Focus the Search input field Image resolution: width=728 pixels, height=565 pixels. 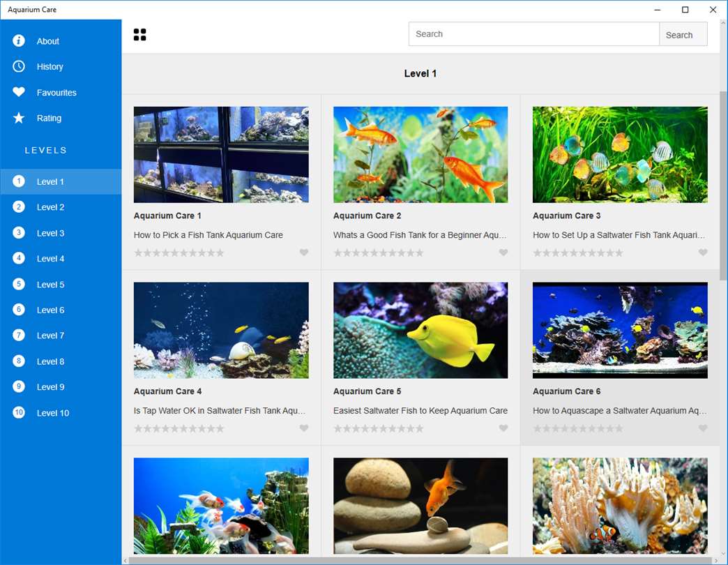(x=534, y=34)
